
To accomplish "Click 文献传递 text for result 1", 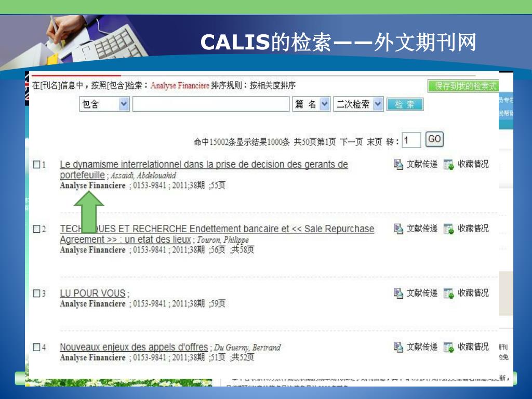I will click(422, 164).
